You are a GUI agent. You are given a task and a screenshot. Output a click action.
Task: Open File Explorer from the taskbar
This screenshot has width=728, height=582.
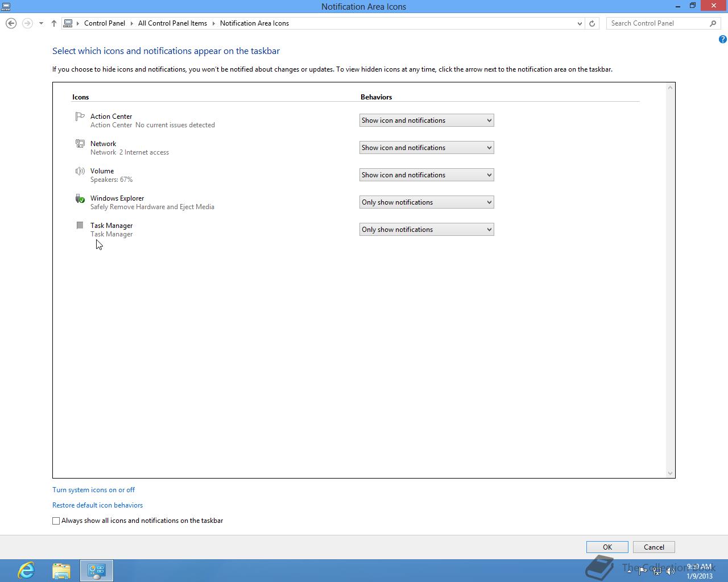pyautogui.click(x=61, y=571)
